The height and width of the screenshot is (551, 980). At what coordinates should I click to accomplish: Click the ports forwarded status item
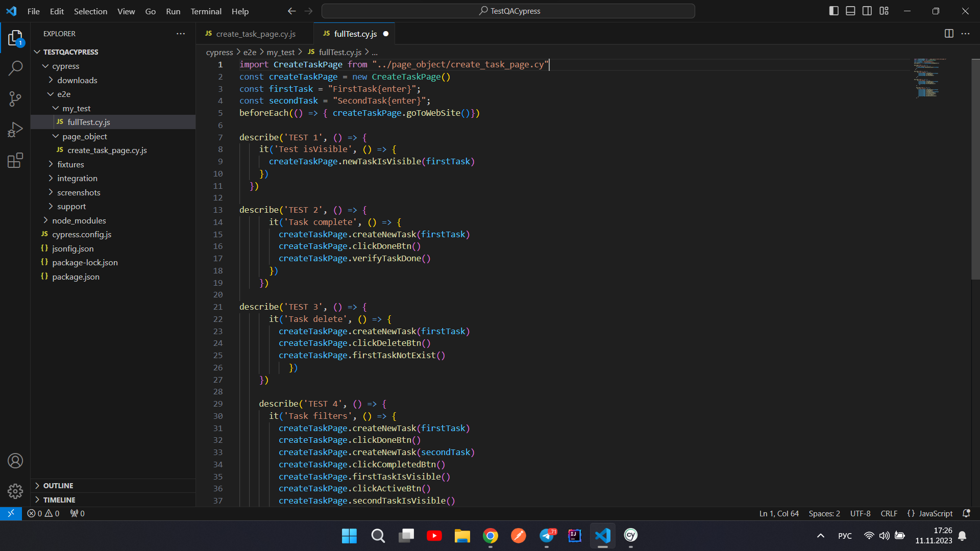[78, 513]
